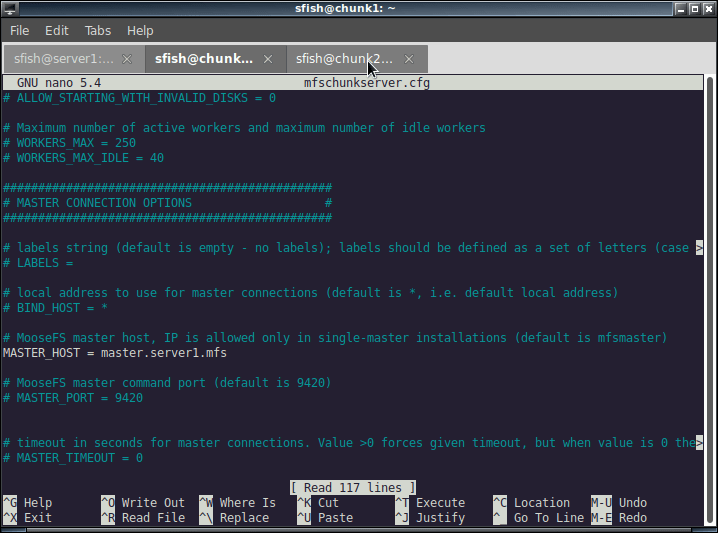This screenshot has height=533, width=718.
Task: Open the File menu
Action: point(19,31)
